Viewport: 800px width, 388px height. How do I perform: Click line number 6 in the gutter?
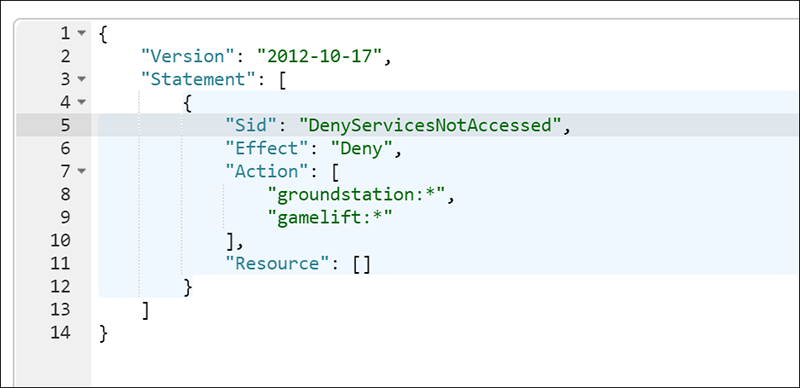click(x=65, y=148)
